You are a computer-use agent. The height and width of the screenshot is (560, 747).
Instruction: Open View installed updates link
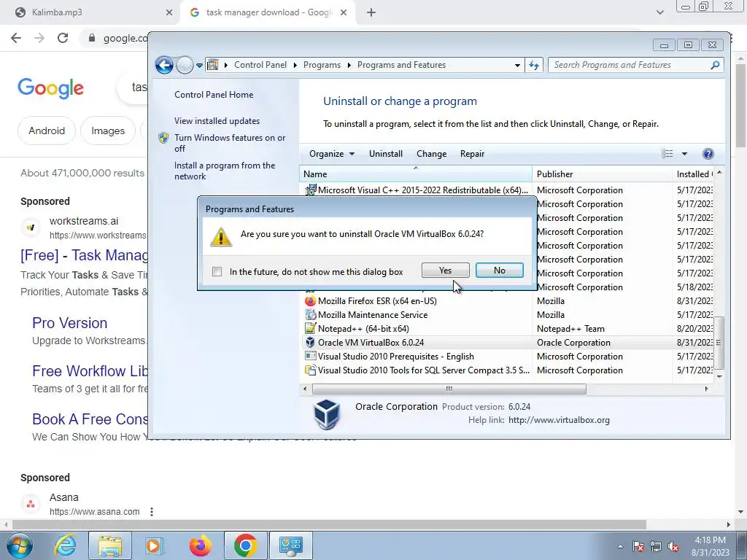217,121
